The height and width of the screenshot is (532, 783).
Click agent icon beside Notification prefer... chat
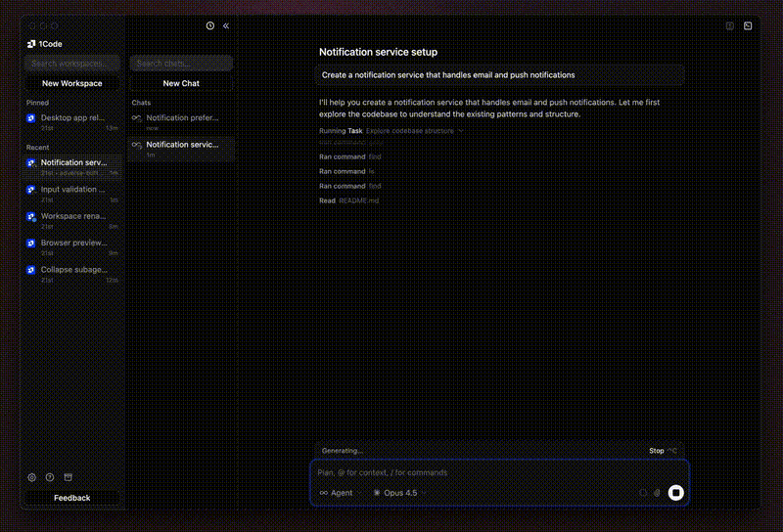click(x=136, y=118)
